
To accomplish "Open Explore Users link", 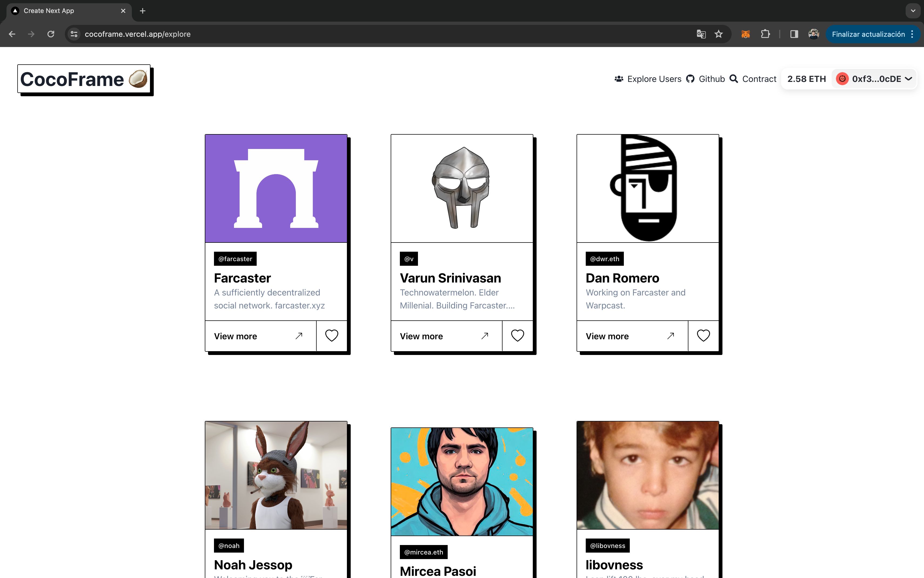I will pyautogui.click(x=648, y=79).
